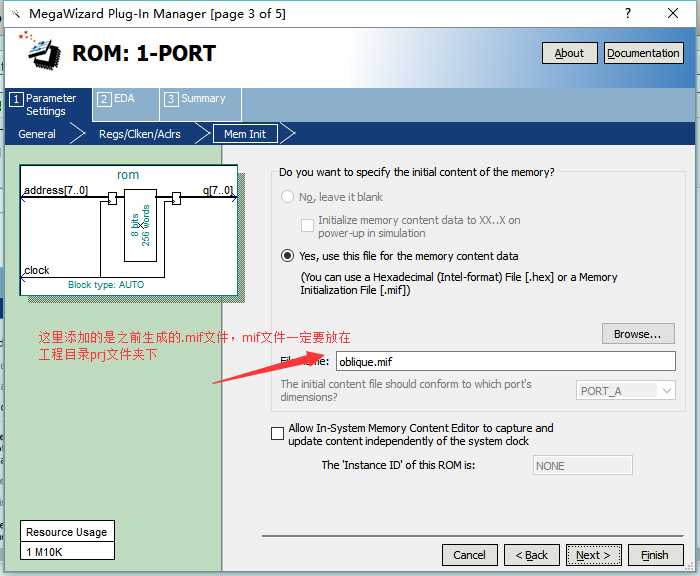Click the MegaWizard wand icon in title bar

[x=16, y=14]
